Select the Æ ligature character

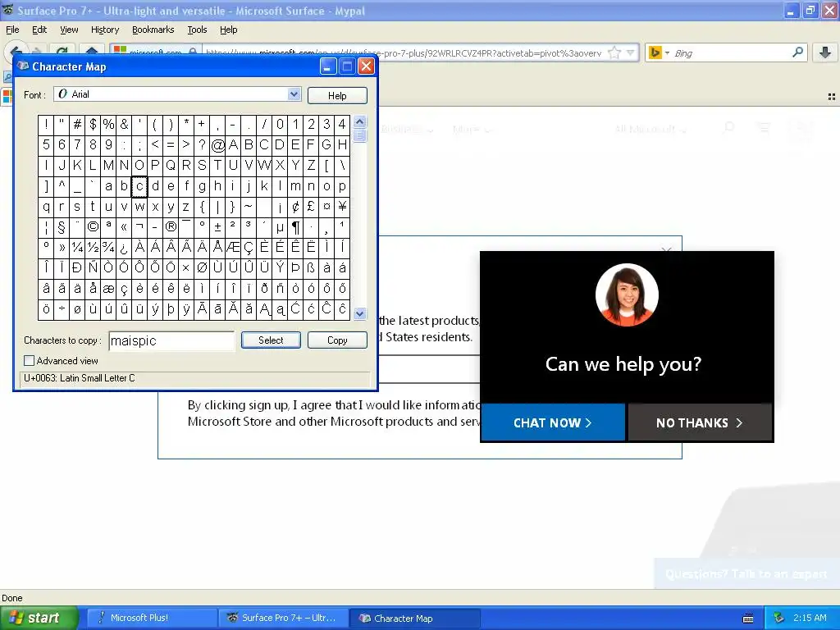point(233,248)
